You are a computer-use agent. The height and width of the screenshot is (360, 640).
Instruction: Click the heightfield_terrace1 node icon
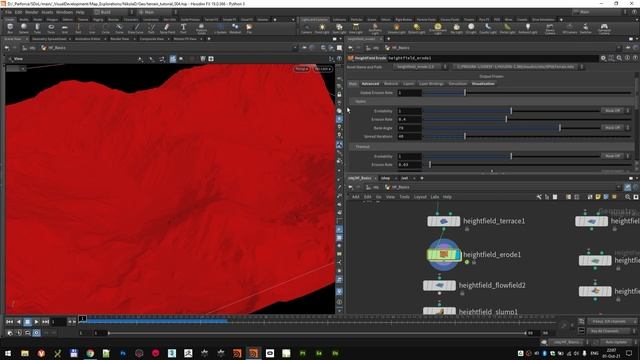coord(444,221)
